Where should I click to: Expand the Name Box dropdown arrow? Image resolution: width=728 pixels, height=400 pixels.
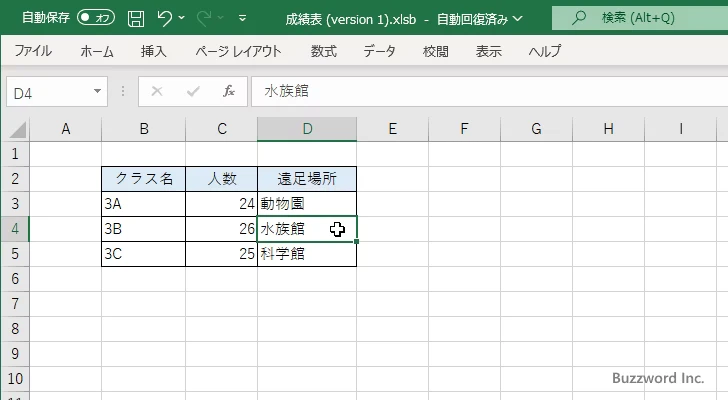(98, 91)
